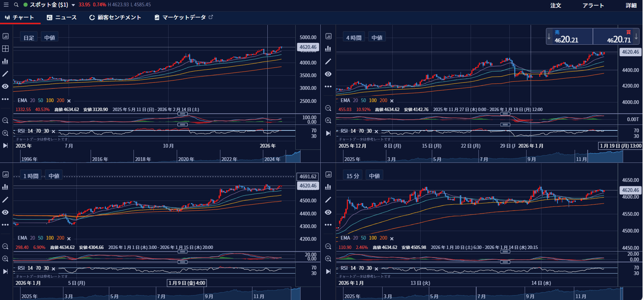Open chart layout grid icon
644x300 pixels.
click(x=6, y=49)
